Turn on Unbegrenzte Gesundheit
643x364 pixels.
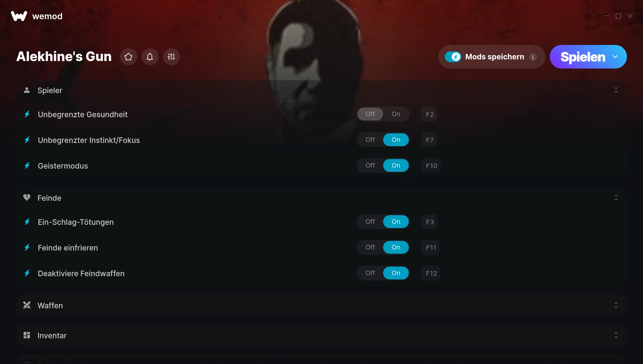(x=396, y=114)
